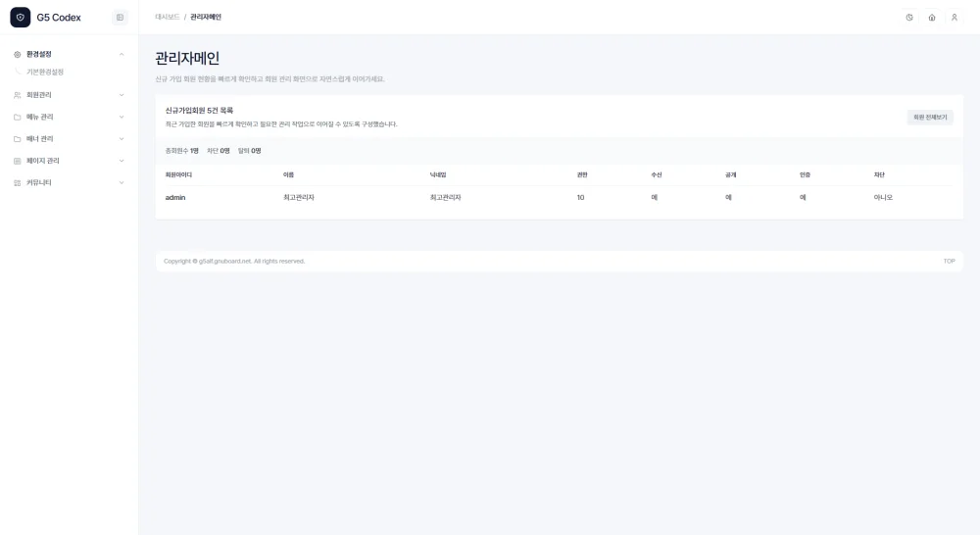This screenshot has width=980, height=535.
Task: Click the people icon beside 회원관리
Action: 17,95
